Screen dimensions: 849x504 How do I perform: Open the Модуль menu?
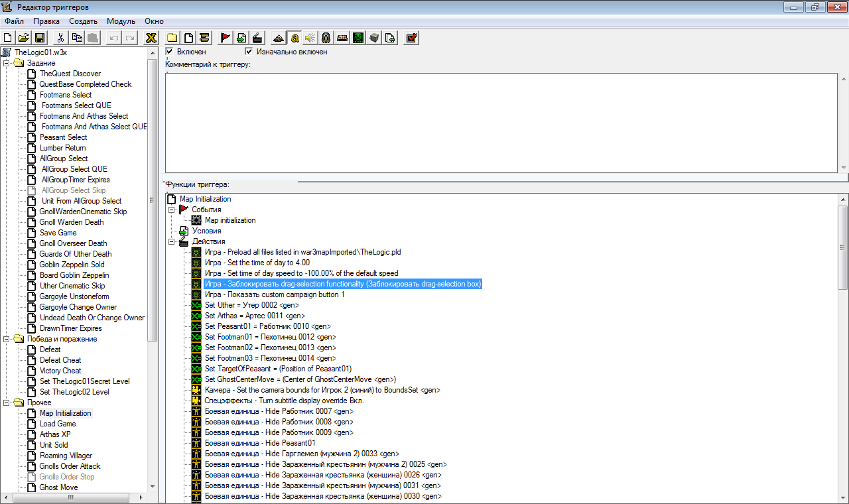pos(121,21)
